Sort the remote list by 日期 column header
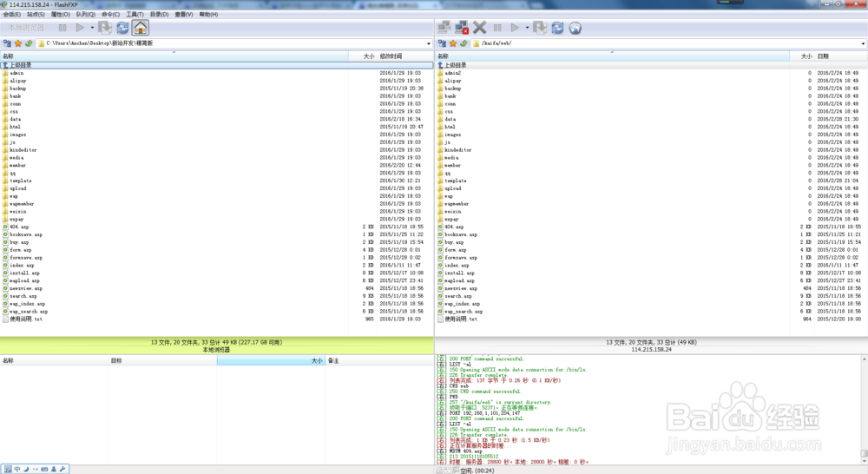The image size is (868, 474). tap(823, 56)
